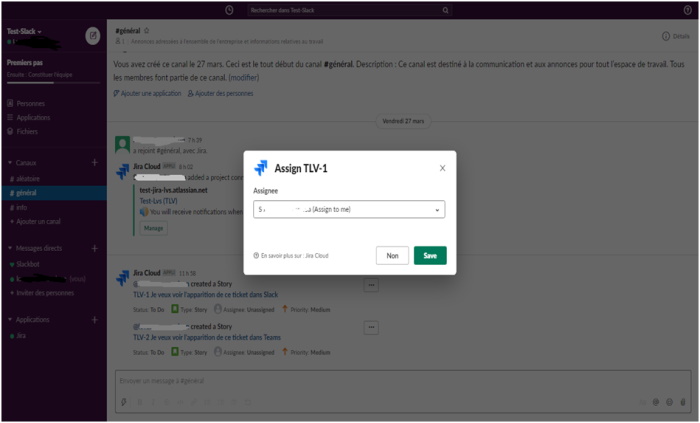This screenshot has width=700, height=423.
Task: Open Personnes in the sidebar
Action: click(26, 104)
